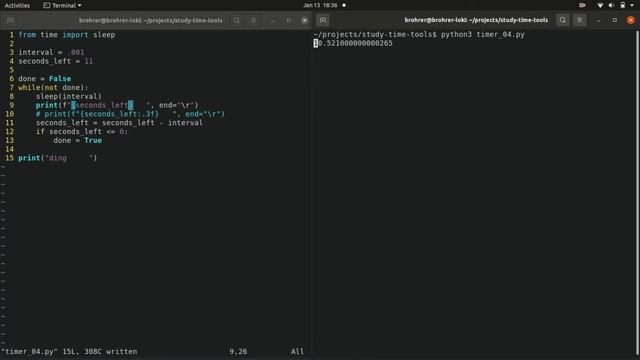Open search in left terminal window
Screen dimensions: 640x360
pyautogui.click(x=236, y=20)
